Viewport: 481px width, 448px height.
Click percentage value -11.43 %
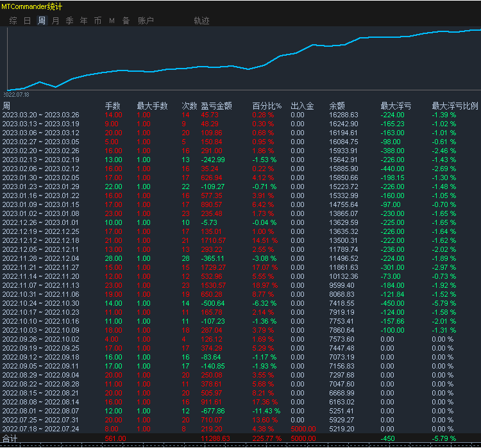pos(266,411)
